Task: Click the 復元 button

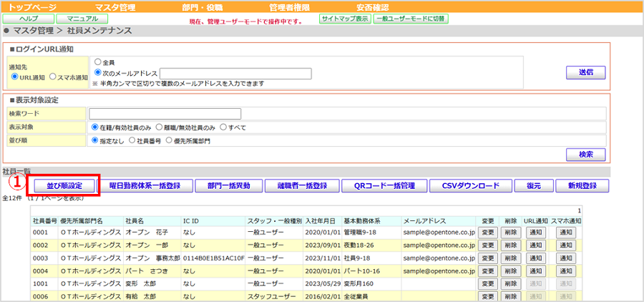Action: click(534, 186)
